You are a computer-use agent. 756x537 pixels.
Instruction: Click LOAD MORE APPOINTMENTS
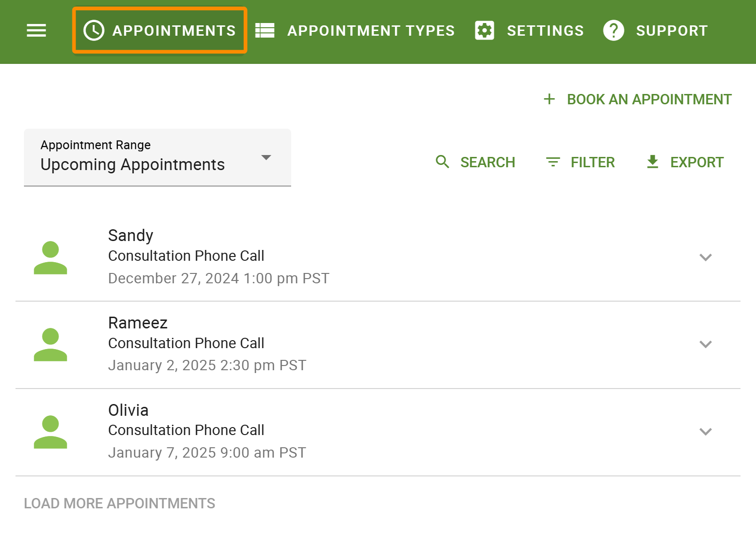(x=119, y=503)
